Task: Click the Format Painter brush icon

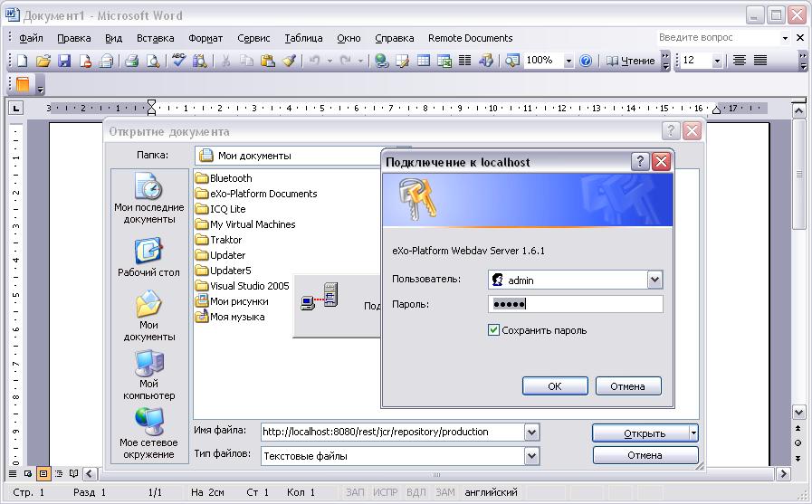Action: pos(289,61)
